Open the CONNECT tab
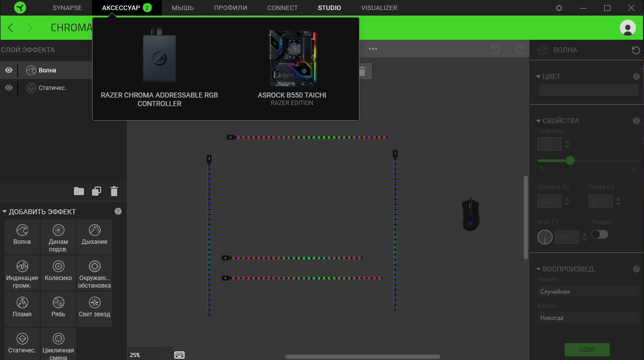 pos(283,8)
